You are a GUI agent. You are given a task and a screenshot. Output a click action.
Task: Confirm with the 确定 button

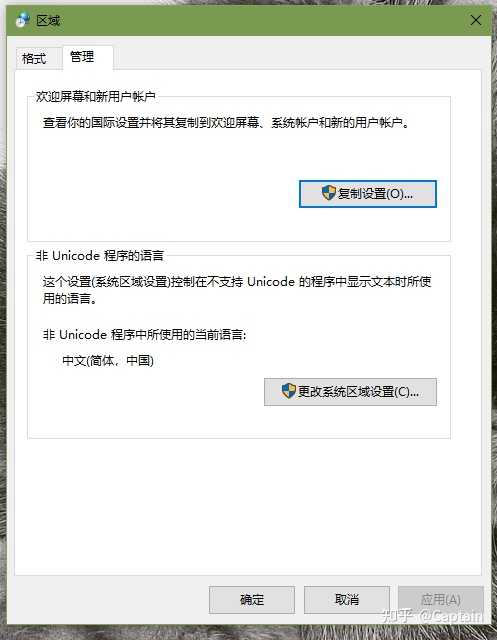click(252, 600)
